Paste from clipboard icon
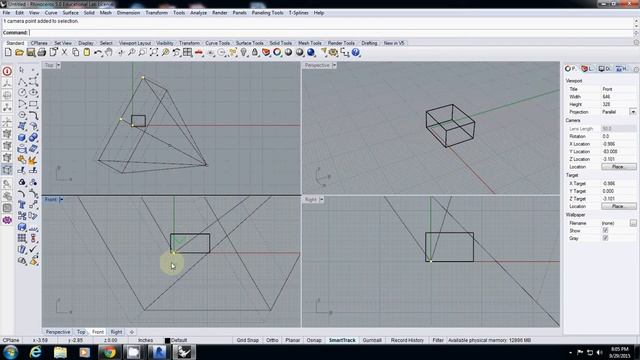Screen dimensions: 640x360 click(x=87, y=52)
